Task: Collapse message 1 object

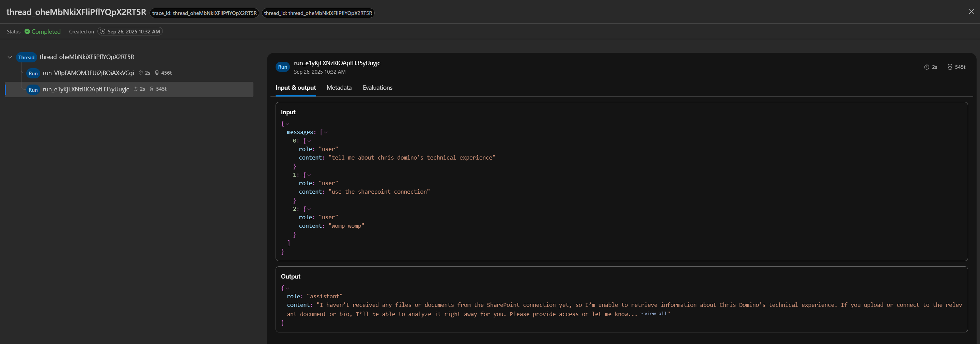Action: pyautogui.click(x=309, y=175)
